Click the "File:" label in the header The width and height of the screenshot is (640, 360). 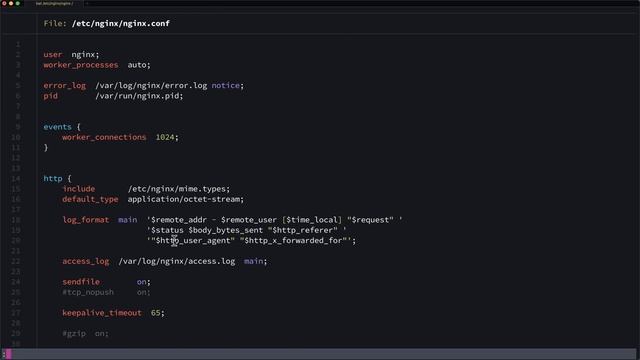tap(55, 23)
